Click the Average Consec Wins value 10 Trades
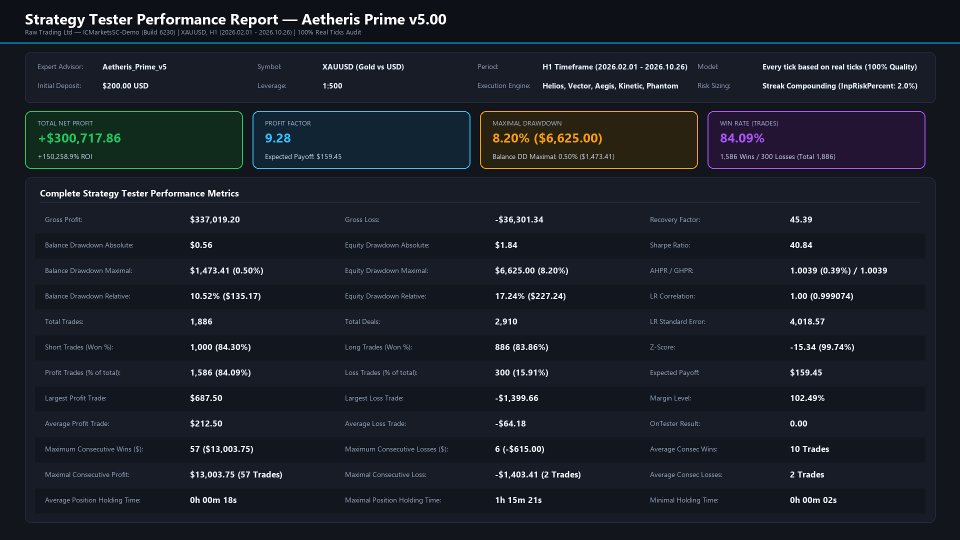Viewport: 960px width, 540px height. point(809,449)
